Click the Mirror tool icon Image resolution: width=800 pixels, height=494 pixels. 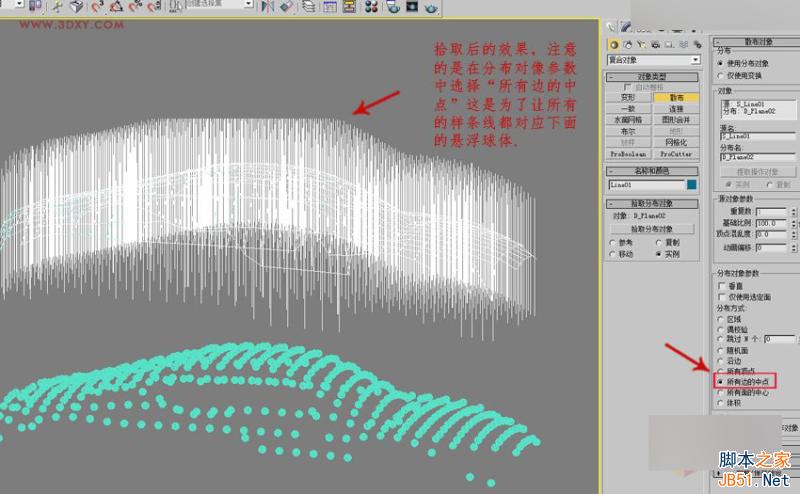click(268, 6)
